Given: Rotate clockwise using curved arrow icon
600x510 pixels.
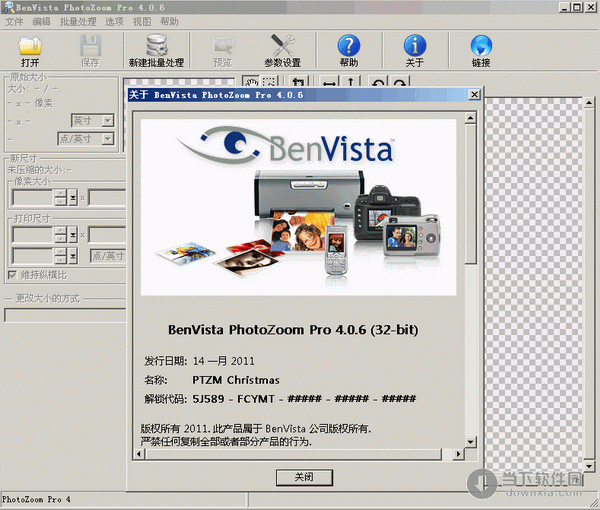Looking at the screenshot, I should click(x=400, y=81).
